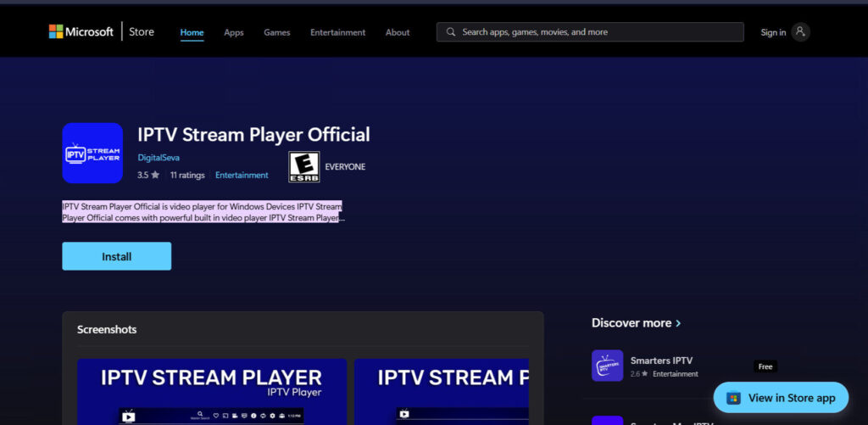Open the Entertainment category link next to the ratings
Screen dimensions: 868x425
[242, 175]
